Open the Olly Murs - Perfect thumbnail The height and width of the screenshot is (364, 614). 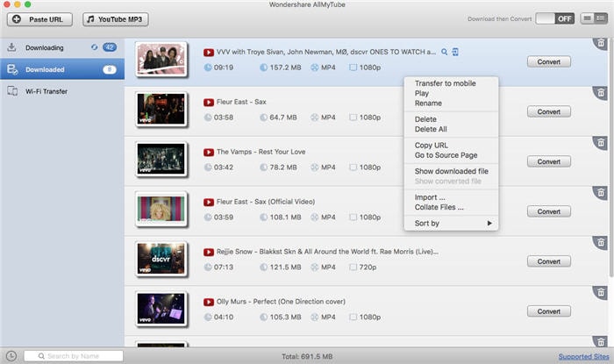click(161, 309)
